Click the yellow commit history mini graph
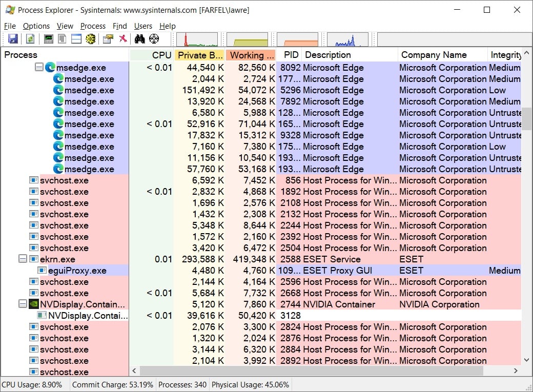The image size is (533, 392). pyautogui.click(x=247, y=39)
